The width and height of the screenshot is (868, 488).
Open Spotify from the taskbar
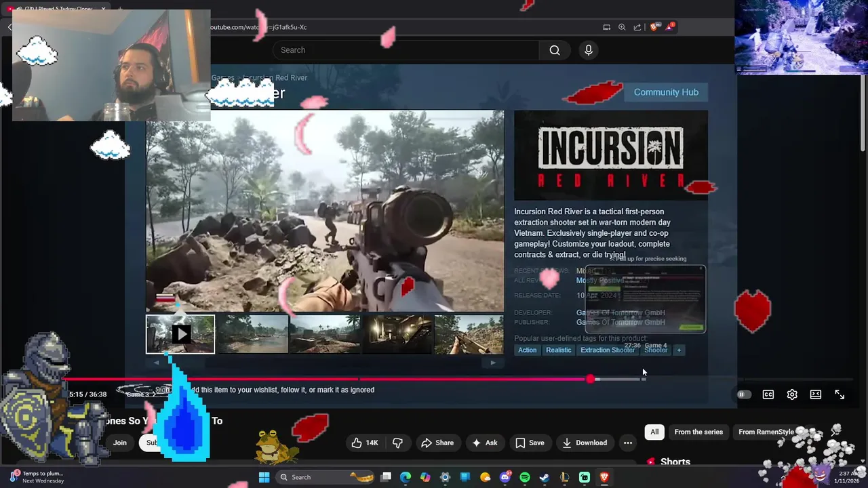[x=525, y=477]
